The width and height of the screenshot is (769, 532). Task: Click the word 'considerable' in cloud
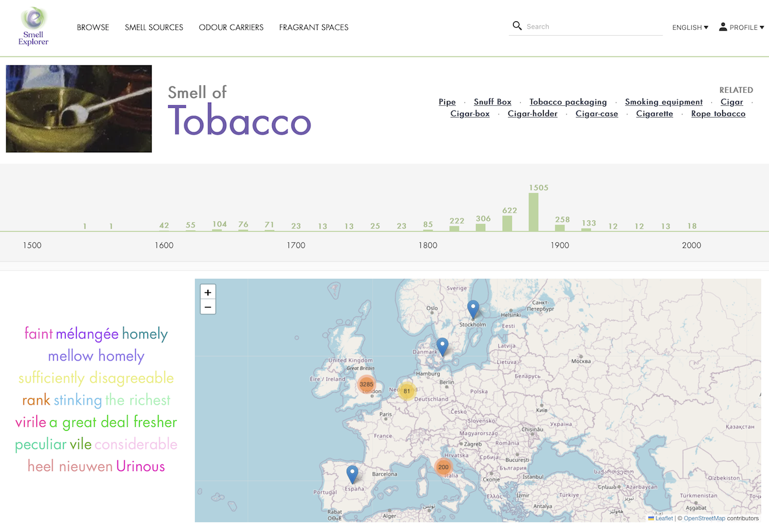(136, 444)
